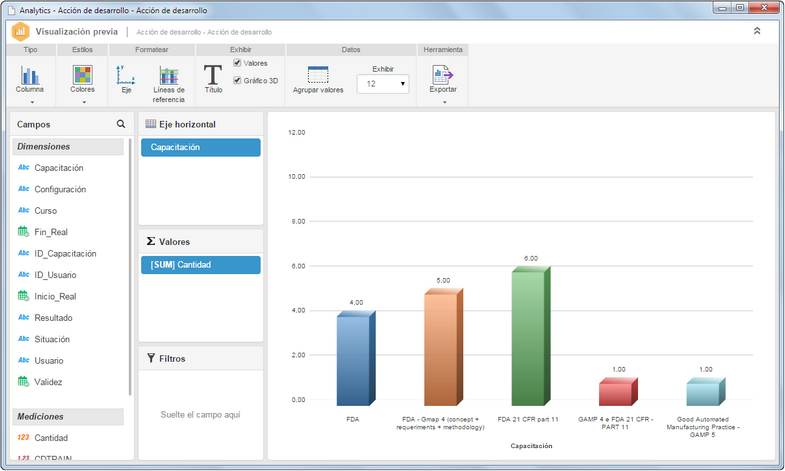This screenshot has height=471, width=785.
Task: Click the Analytics logo beside Visualización previa
Action: pyautogui.click(x=21, y=32)
